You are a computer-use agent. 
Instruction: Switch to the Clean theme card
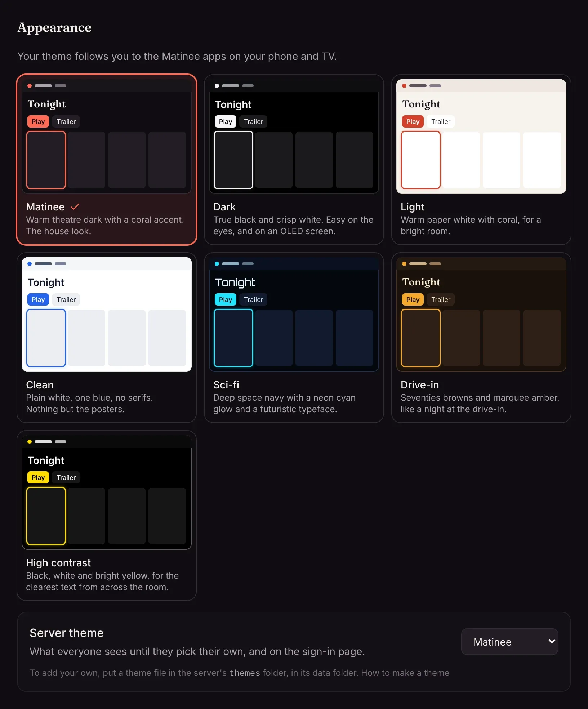click(107, 338)
